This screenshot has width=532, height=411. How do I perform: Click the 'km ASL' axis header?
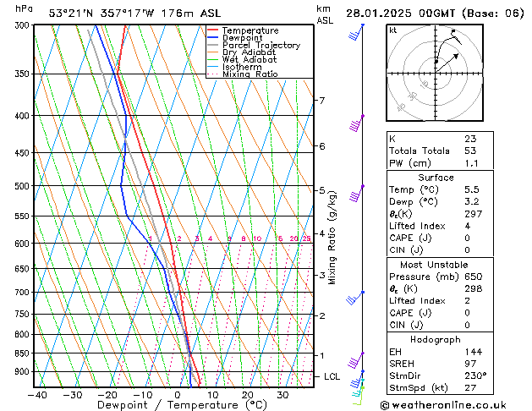pos(325,14)
